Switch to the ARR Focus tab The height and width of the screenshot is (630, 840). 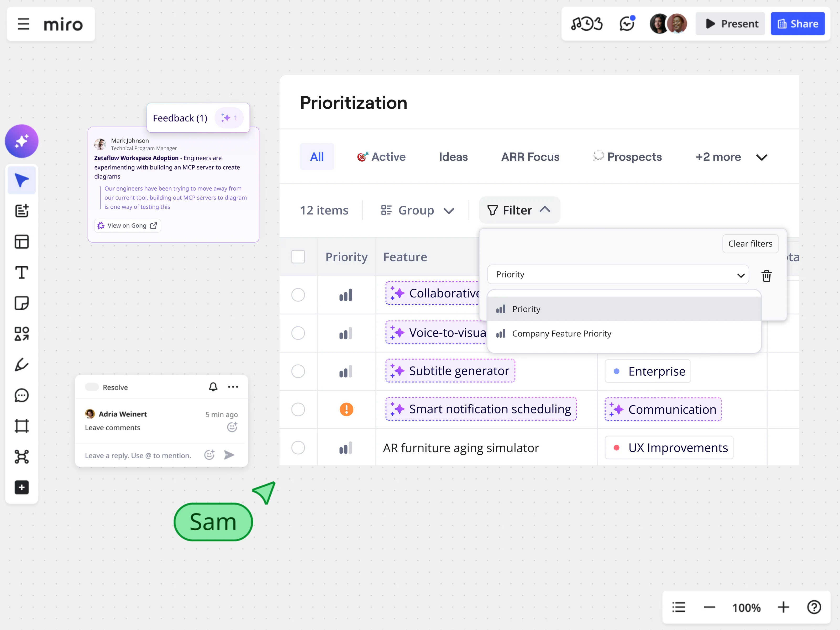[530, 157]
